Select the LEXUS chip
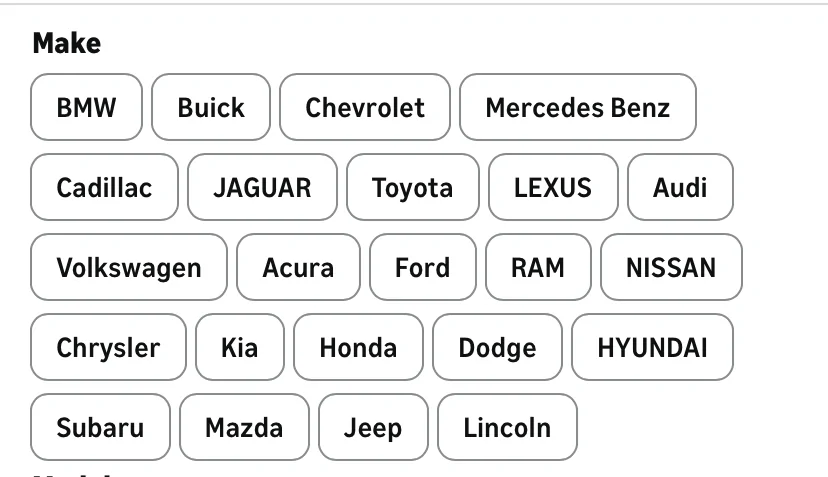The width and height of the screenshot is (828, 477). (553, 188)
